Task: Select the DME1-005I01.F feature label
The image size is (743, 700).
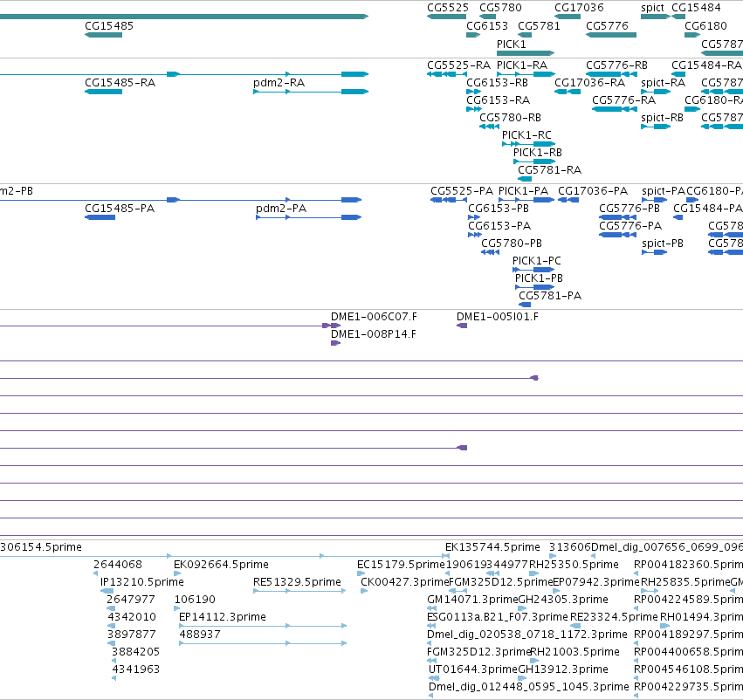Action: pos(498,317)
